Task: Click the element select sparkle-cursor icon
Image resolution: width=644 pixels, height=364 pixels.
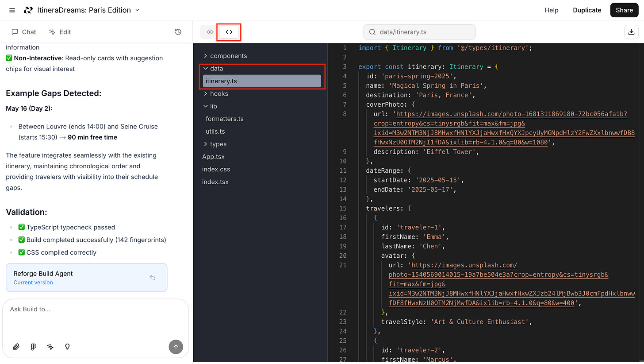Action: (50, 347)
